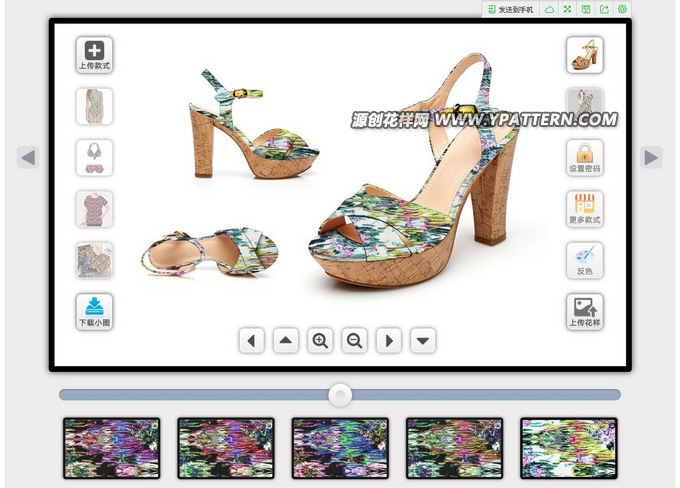Screen dimensions: 680x488
Task: Click the 下载小图 download icon
Action: coord(94,311)
